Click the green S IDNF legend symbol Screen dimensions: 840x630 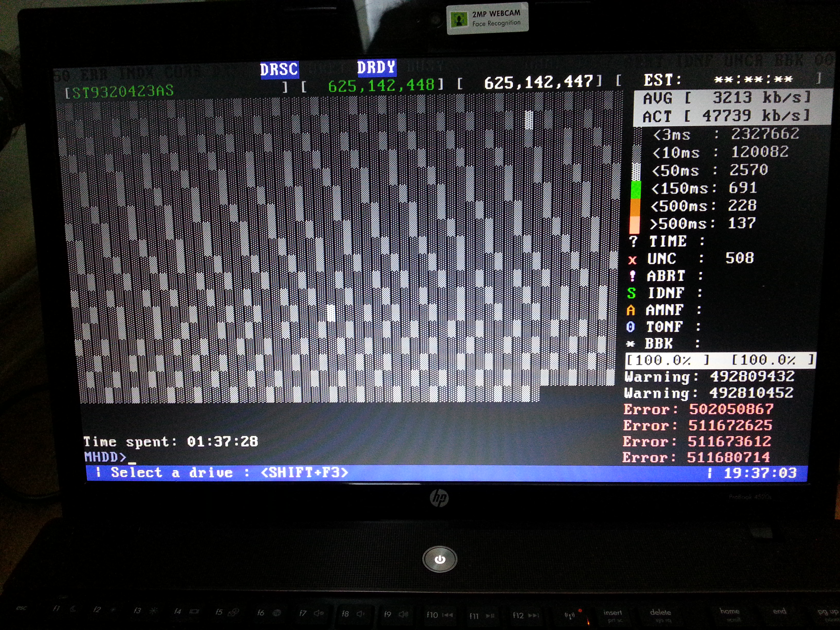631,293
